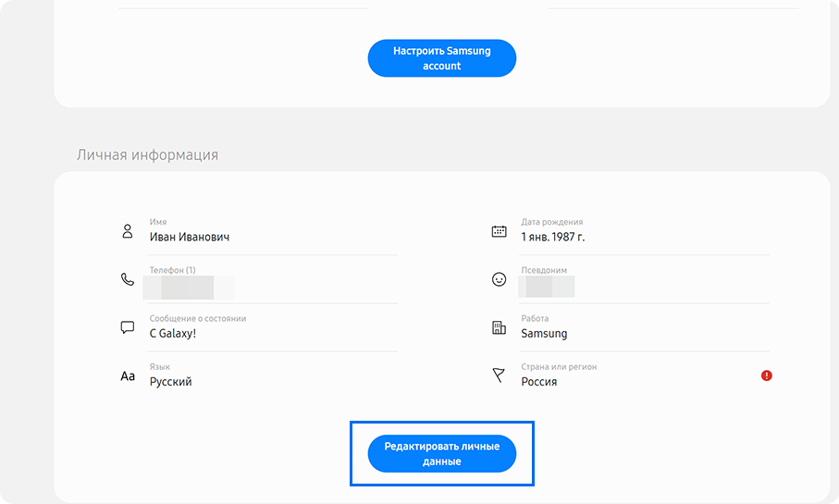The height and width of the screenshot is (504, 839).
Task: Click the smiley icon next to Псевдоним
Action: [x=499, y=279]
